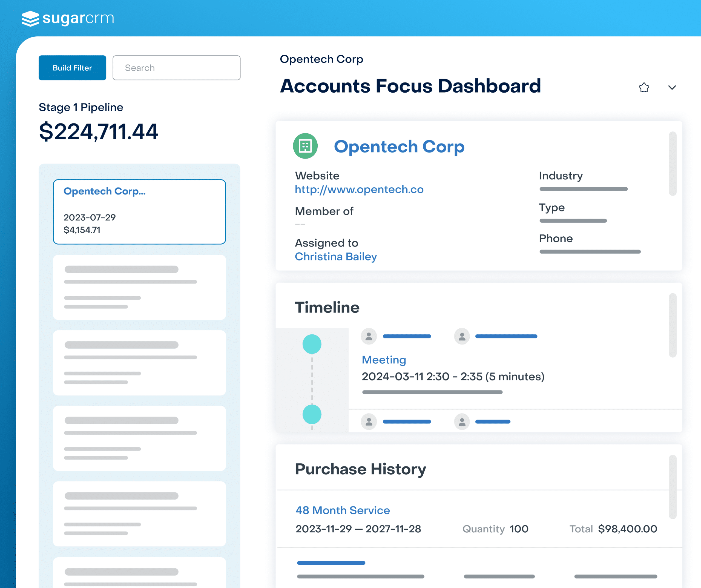This screenshot has height=588, width=701.
Task: Click first user avatar in lower timeline row
Action: pos(369,422)
